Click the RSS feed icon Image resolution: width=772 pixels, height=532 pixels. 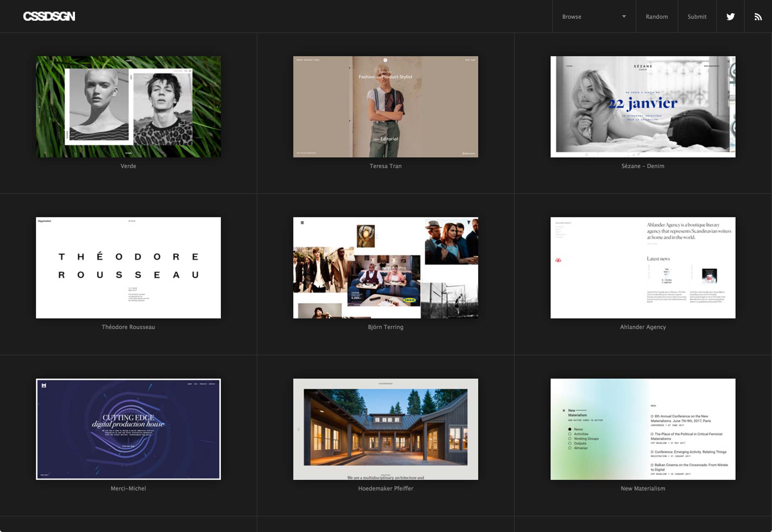[x=758, y=16]
